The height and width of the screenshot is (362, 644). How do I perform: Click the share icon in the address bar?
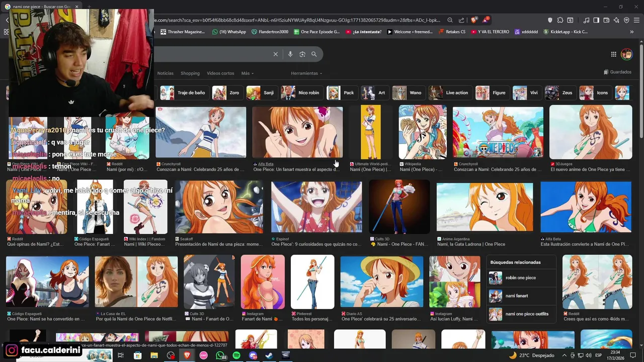pyautogui.click(x=461, y=20)
